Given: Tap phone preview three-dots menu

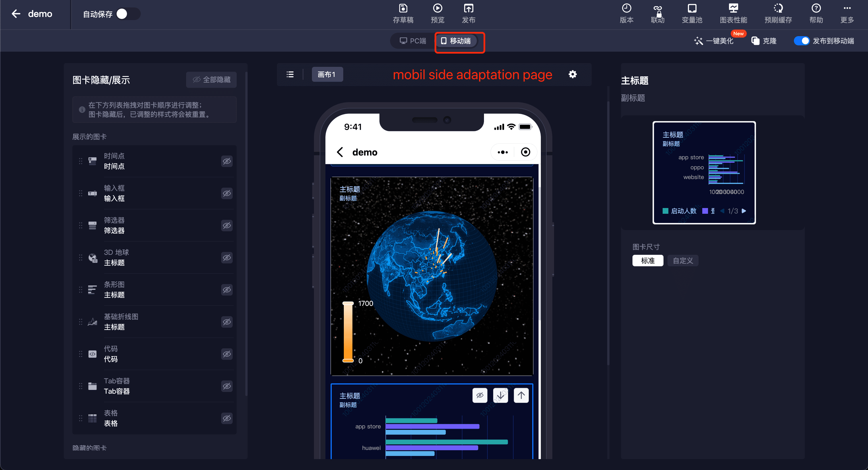Looking at the screenshot, I should coord(502,152).
